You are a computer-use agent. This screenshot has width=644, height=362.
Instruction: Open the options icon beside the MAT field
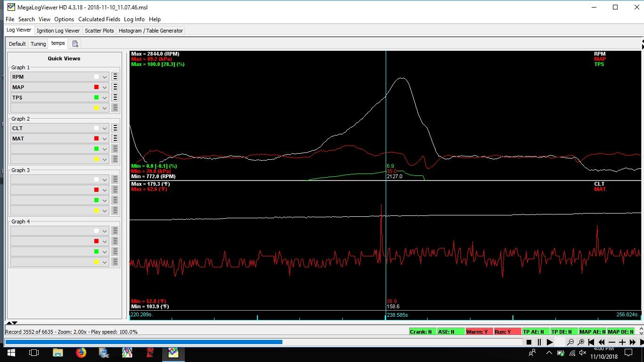[x=115, y=139]
